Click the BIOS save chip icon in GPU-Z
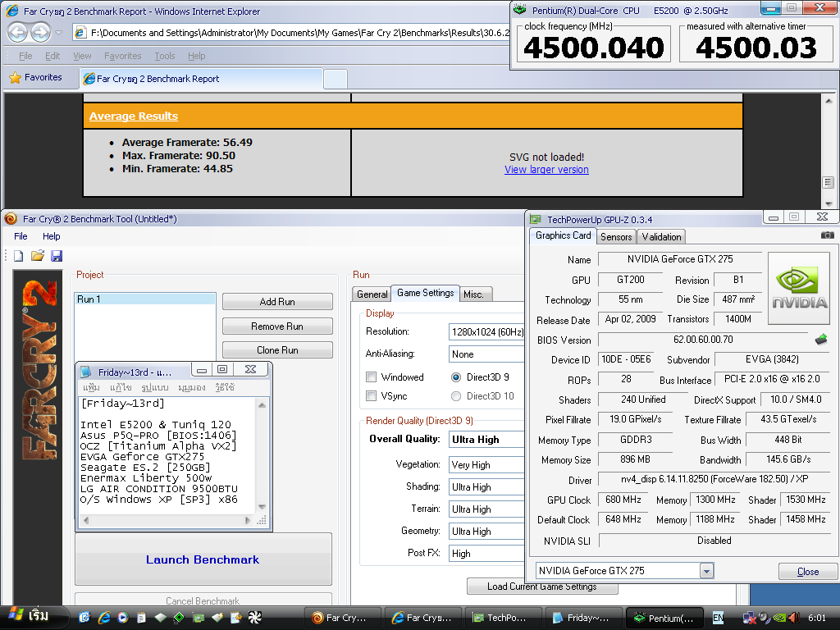This screenshot has height=630, width=840. tap(820, 339)
